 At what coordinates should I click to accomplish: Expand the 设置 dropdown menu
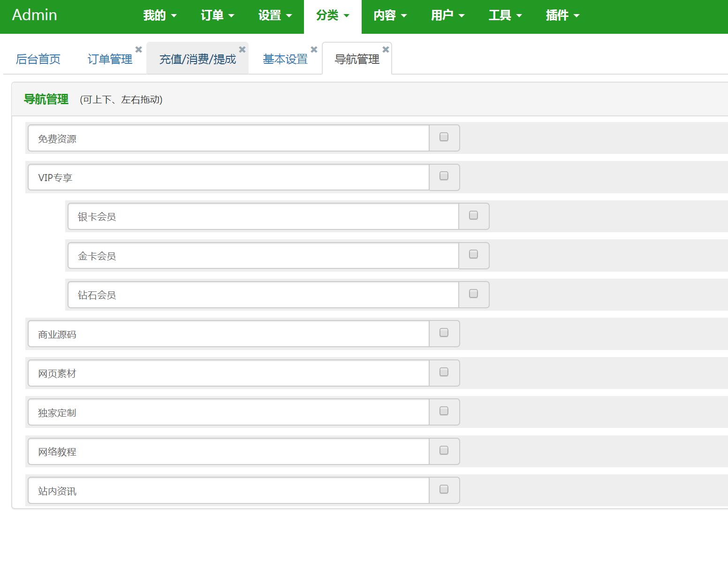pos(275,15)
